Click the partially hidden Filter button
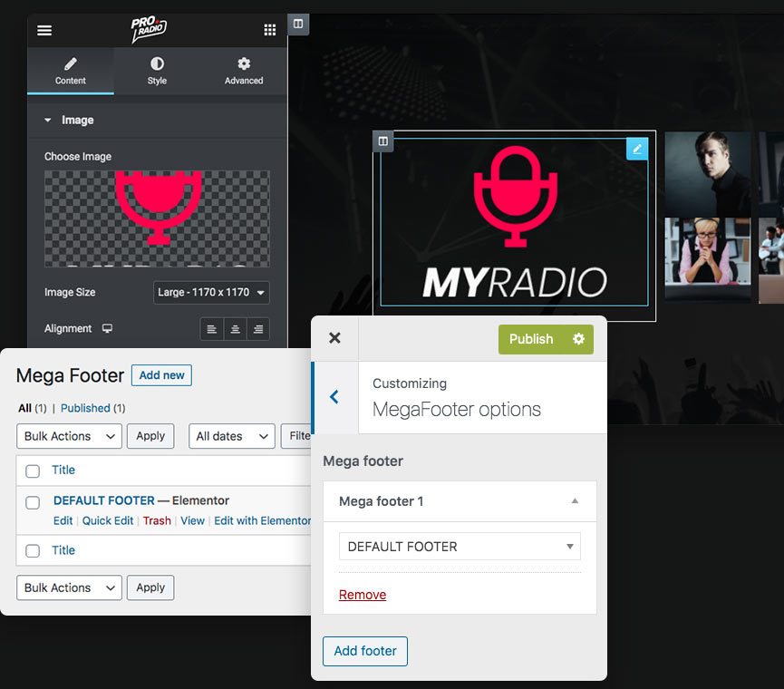 pos(297,436)
